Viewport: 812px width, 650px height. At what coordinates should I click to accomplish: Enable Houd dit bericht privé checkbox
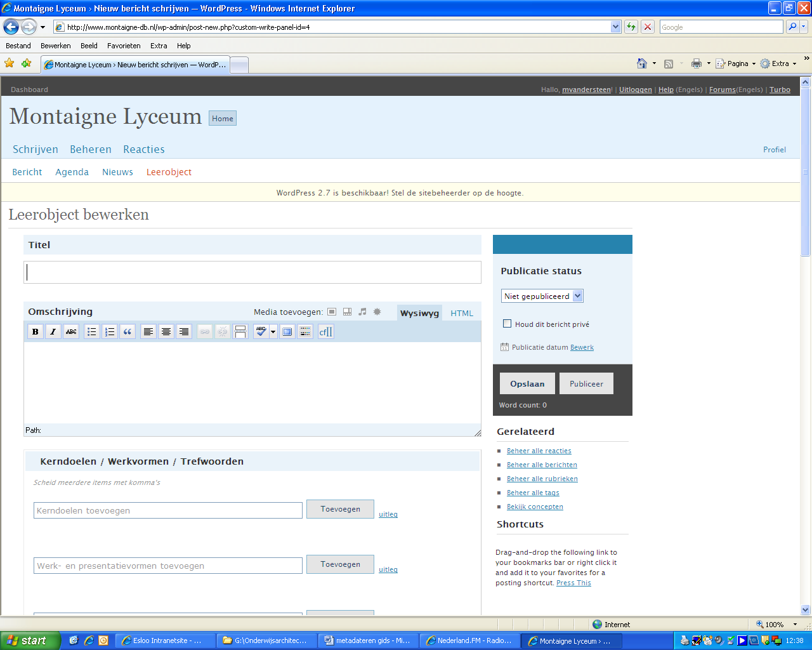(x=507, y=324)
